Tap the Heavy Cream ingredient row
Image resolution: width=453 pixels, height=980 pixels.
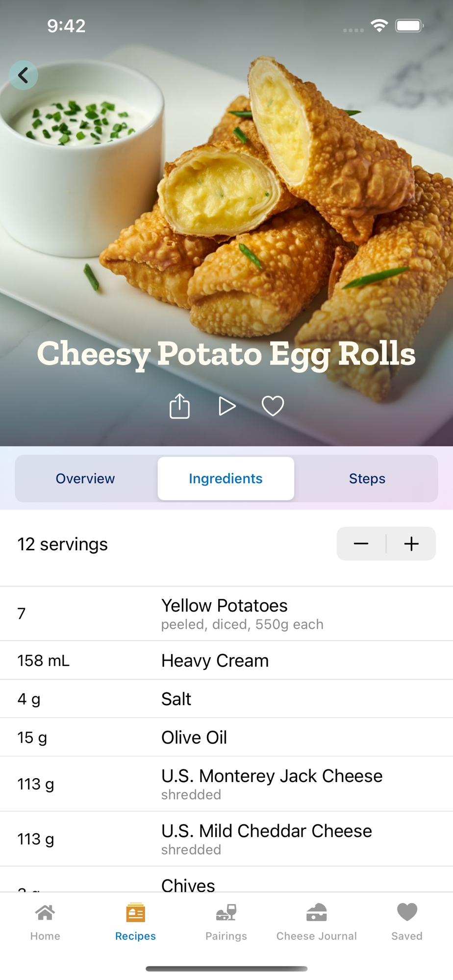226,660
